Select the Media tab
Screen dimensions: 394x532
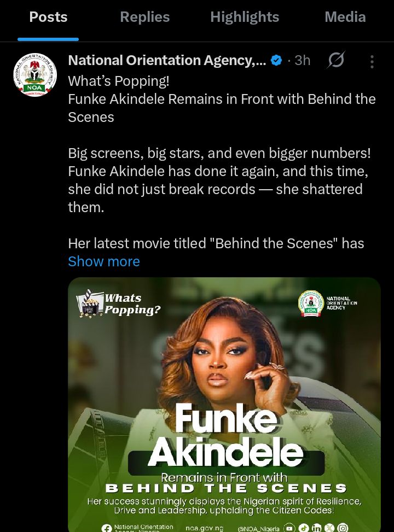pyautogui.click(x=345, y=17)
